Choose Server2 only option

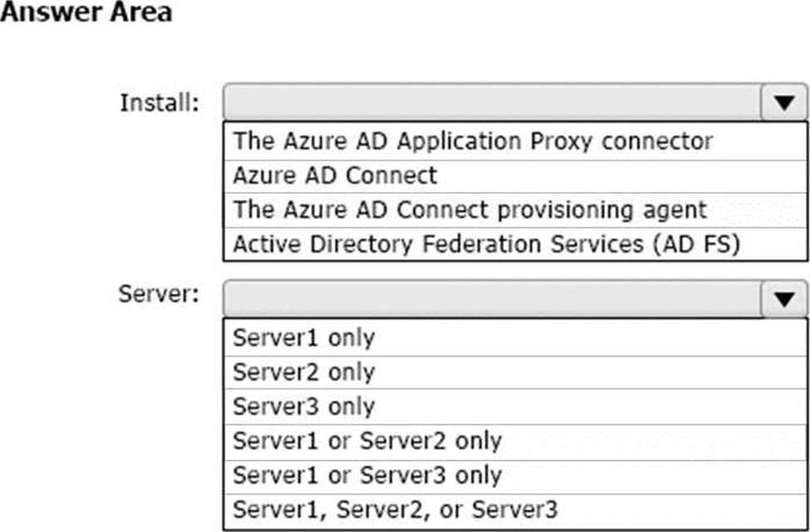click(x=515, y=372)
